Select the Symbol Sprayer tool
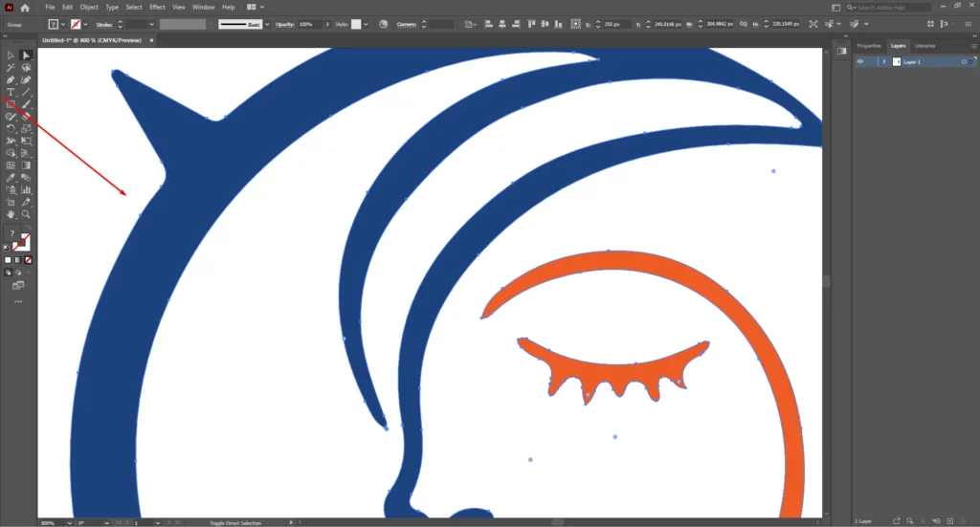 coord(11,189)
